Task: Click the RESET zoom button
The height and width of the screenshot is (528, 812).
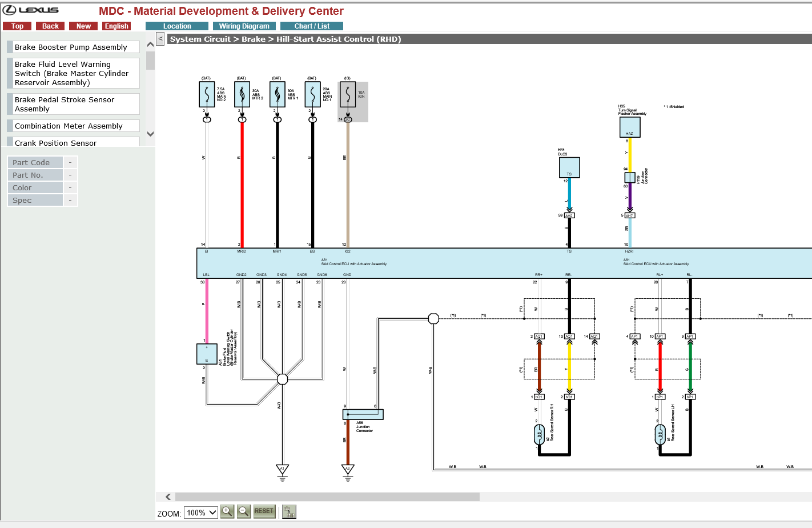Action: click(264, 511)
